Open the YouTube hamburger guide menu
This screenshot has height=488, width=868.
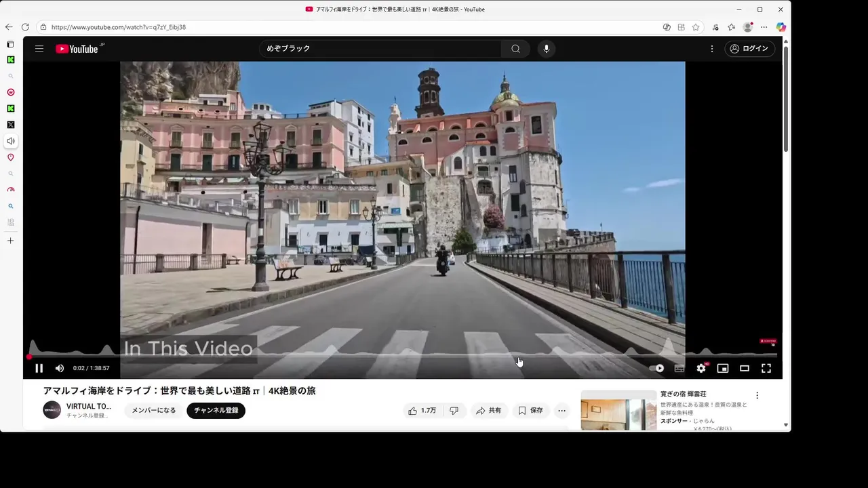[39, 49]
